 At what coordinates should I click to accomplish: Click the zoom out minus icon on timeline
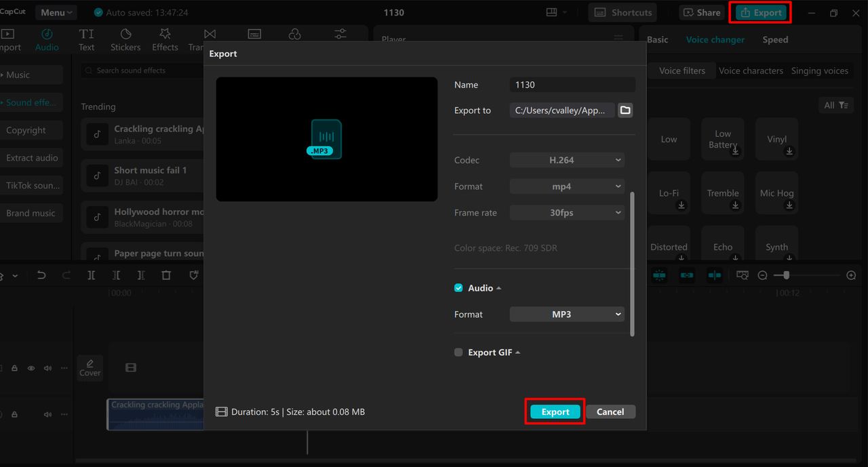[x=762, y=275]
